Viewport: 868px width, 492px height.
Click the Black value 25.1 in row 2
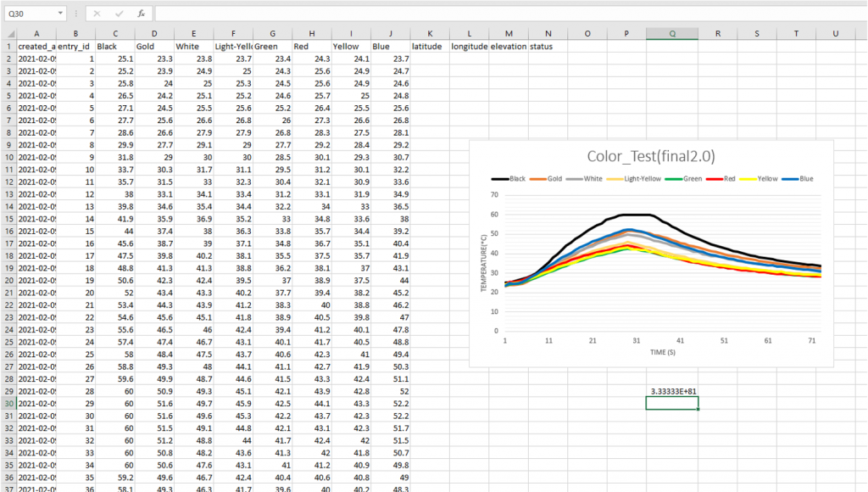coord(115,59)
